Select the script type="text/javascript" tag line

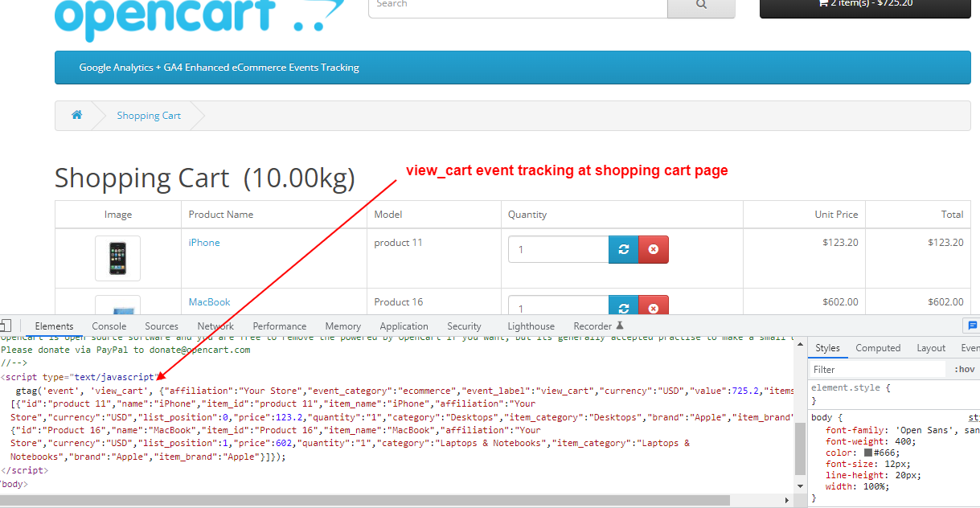[78, 377]
